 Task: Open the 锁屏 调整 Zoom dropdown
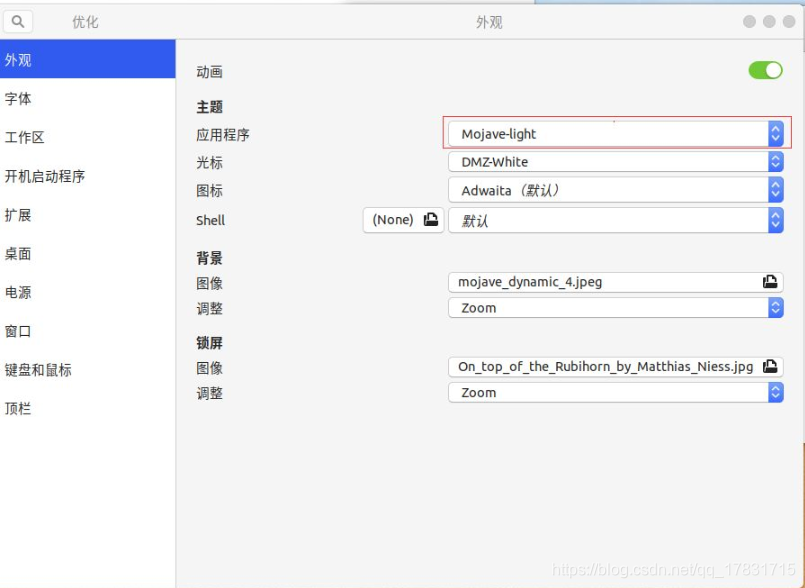(616, 393)
